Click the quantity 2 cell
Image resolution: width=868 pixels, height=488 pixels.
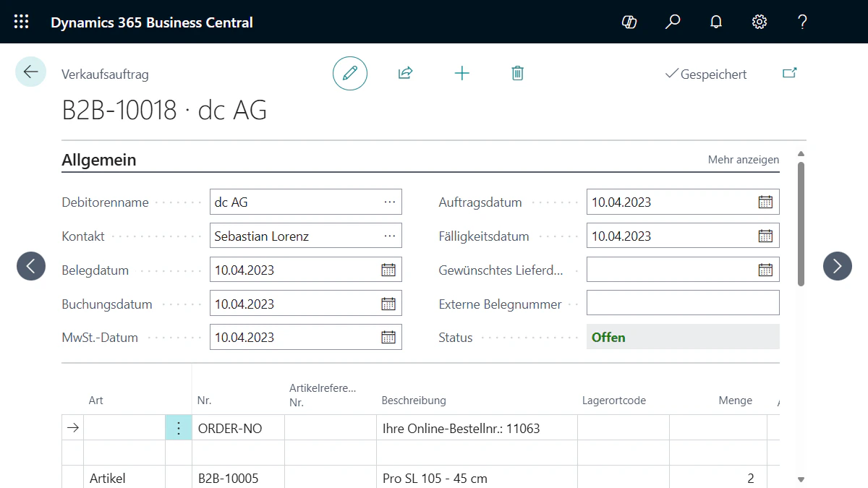tap(718, 478)
